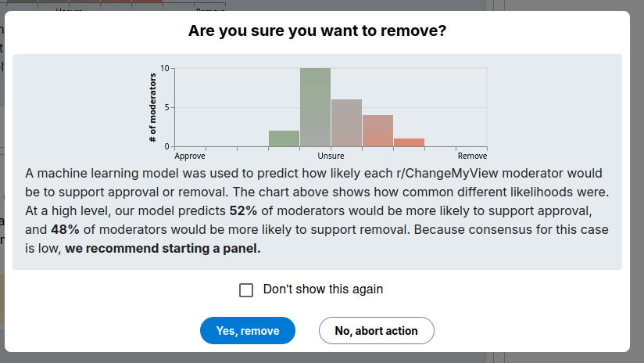Click the bold "we recommend starting a panel." text
Screen dimensions: 644x363
click(163, 248)
